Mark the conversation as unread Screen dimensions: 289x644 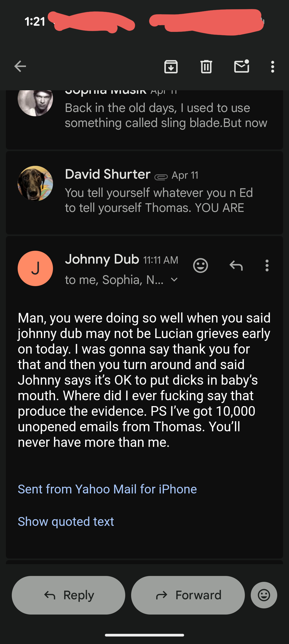(242, 66)
